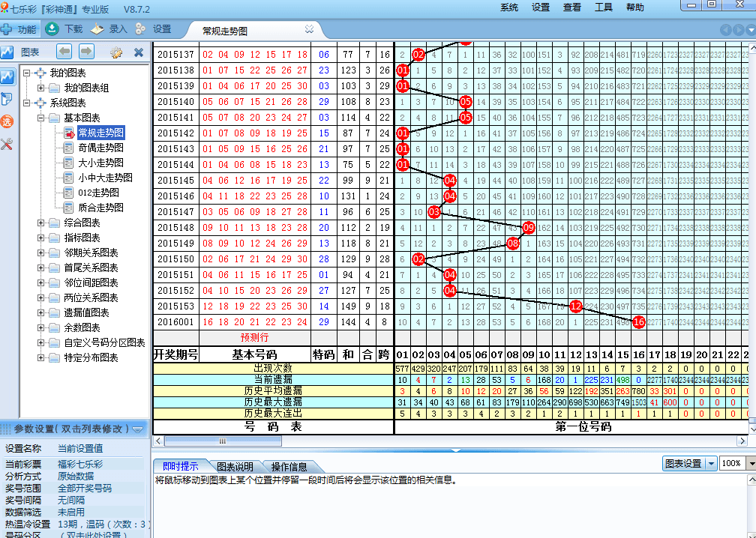The image size is (756, 538).
Task: Open the 100% zoom dropdown
Action: click(x=751, y=464)
